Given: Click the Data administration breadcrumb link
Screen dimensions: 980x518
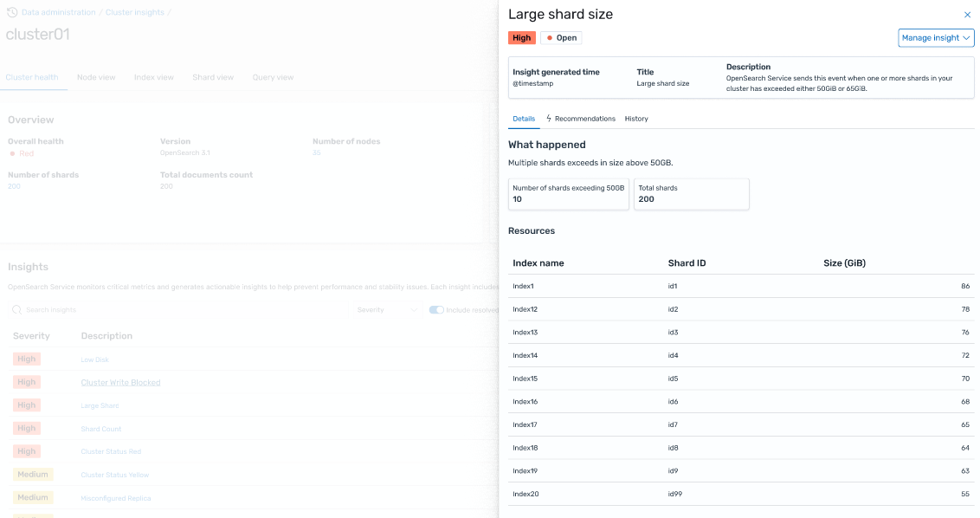Looking at the screenshot, I should point(58,12).
